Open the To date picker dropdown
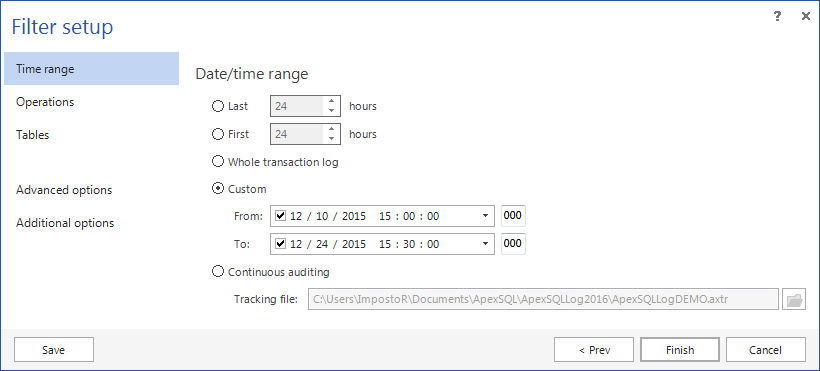Image resolution: width=820 pixels, height=371 pixels. coord(485,244)
